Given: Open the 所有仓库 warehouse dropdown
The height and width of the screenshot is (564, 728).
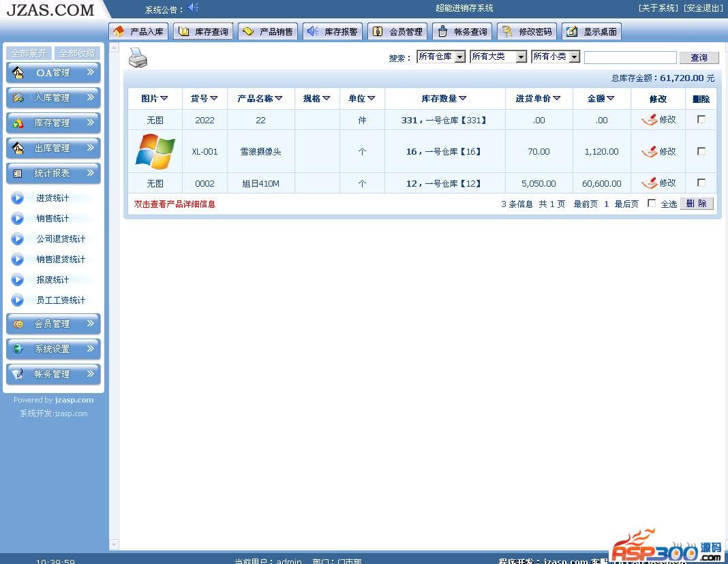Looking at the screenshot, I should (441, 57).
